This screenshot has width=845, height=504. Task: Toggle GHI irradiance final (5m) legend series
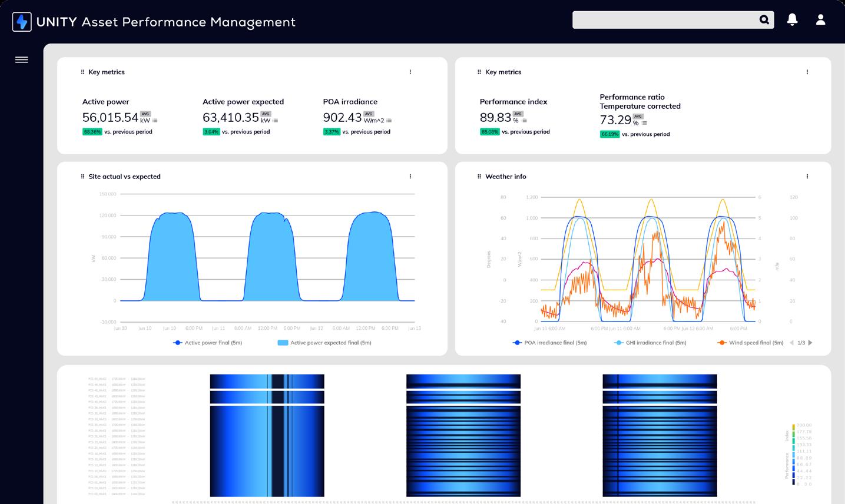650,343
